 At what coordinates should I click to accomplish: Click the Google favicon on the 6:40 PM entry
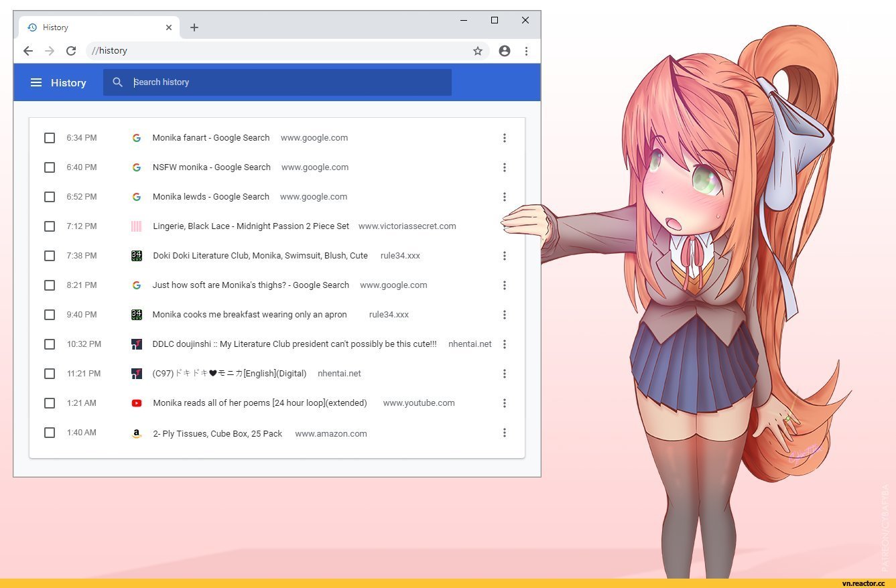click(137, 167)
